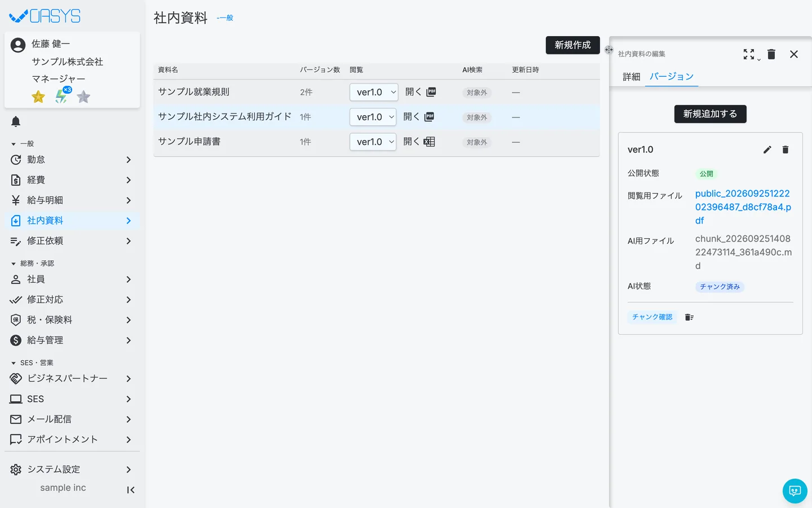This screenshot has height=508, width=812.
Task: Delete ver1.0 using its trash icon
Action: [785, 150]
